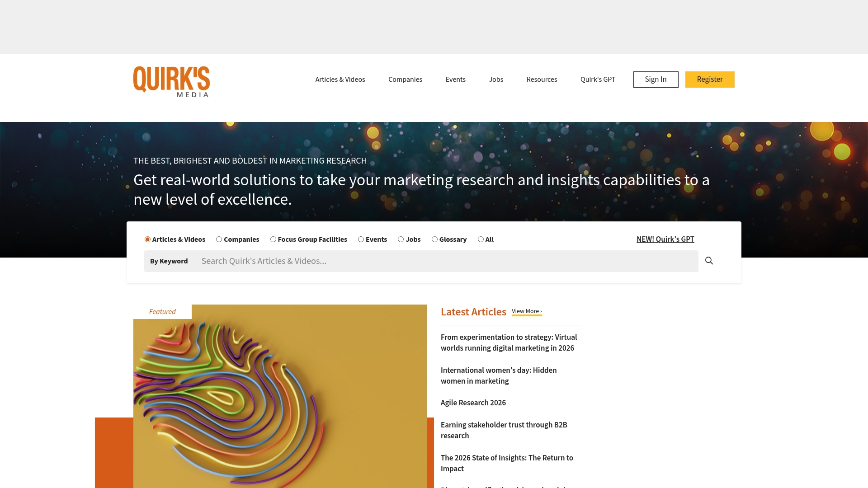Select the Events search filter

[360, 239]
